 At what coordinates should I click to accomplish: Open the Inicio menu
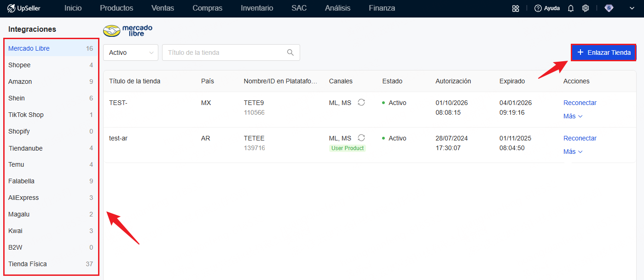(73, 8)
